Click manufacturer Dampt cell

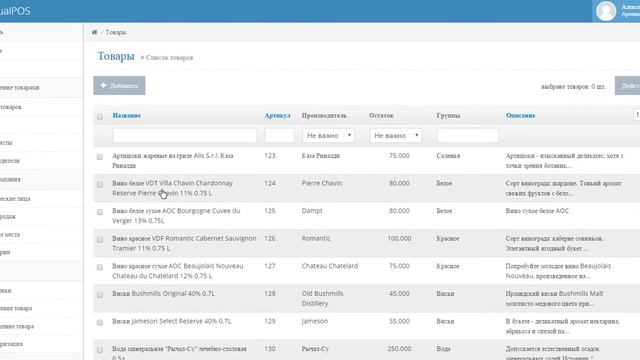[x=312, y=211]
